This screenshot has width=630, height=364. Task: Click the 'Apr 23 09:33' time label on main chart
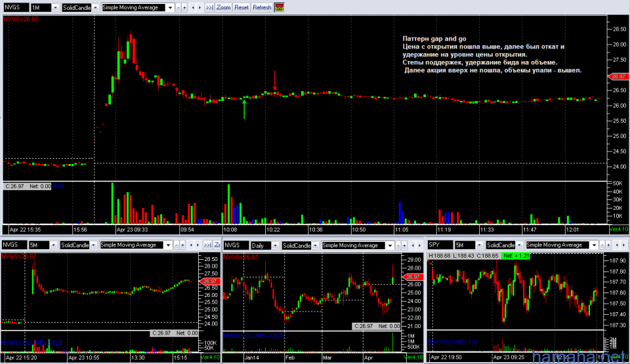(x=132, y=230)
